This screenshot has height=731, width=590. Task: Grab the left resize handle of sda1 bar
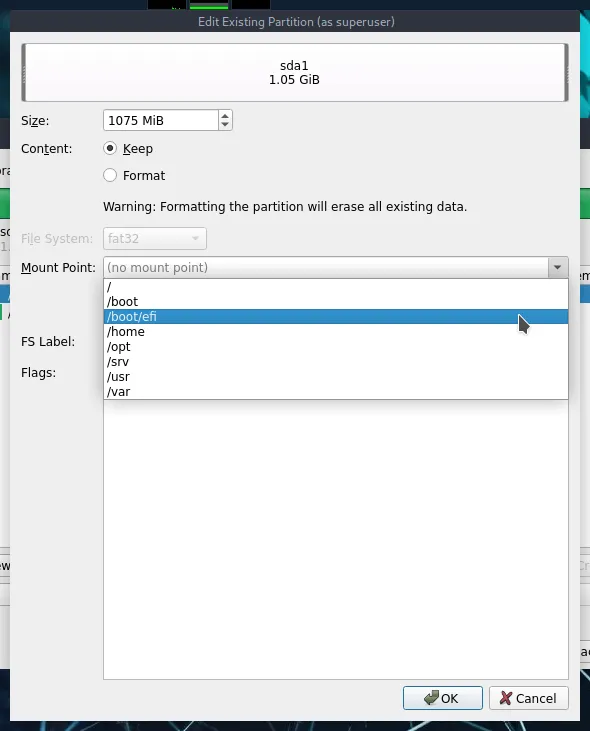point(24,73)
